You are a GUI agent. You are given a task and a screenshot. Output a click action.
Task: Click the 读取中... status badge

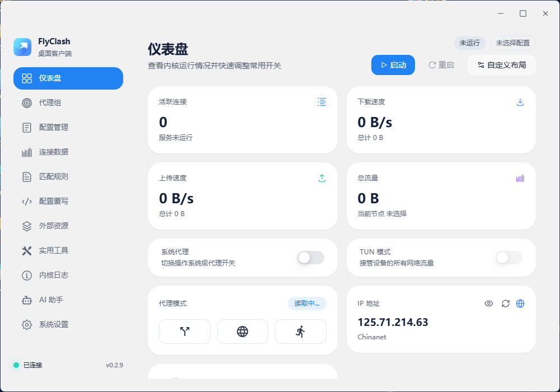307,304
